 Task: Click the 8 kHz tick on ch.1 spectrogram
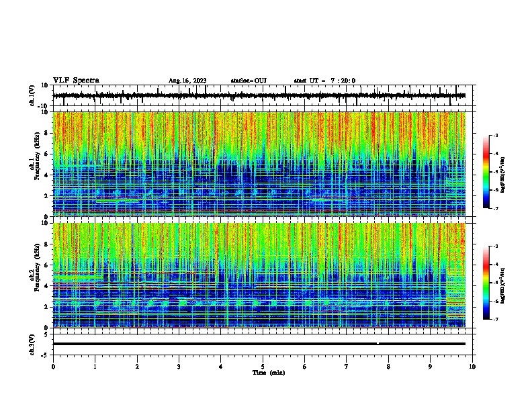(x=46, y=133)
